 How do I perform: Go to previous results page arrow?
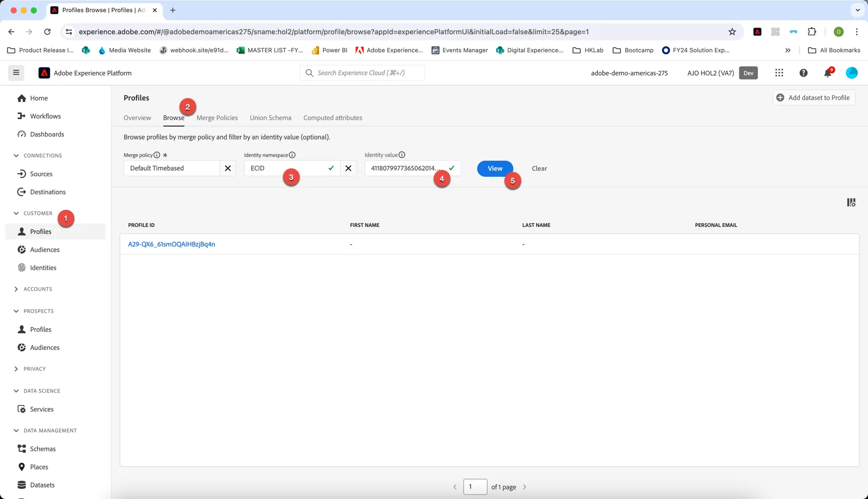455,487
